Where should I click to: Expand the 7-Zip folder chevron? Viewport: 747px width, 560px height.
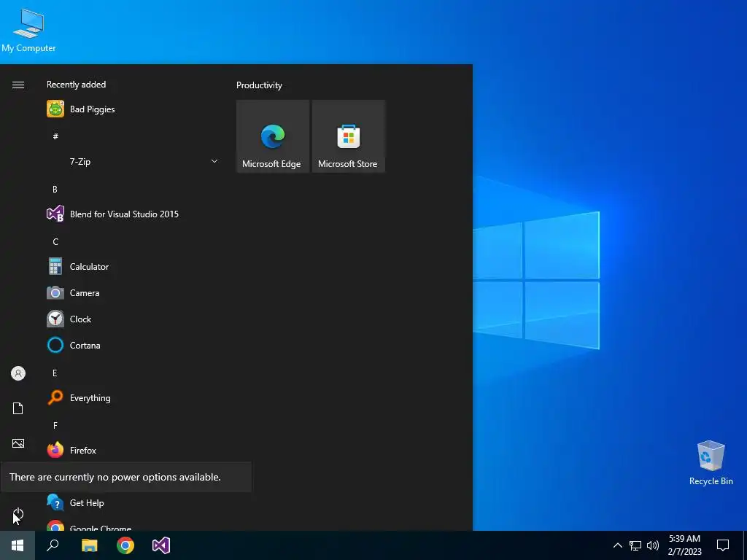click(x=214, y=161)
